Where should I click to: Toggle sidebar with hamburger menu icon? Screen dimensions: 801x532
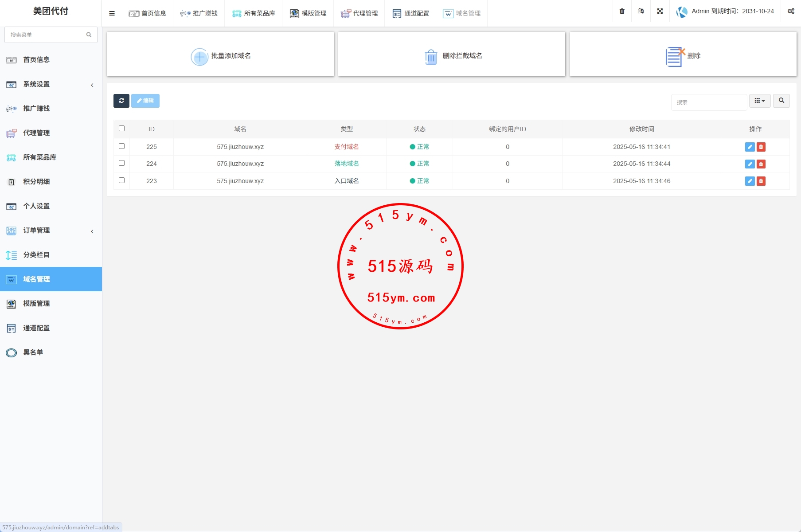click(112, 13)
